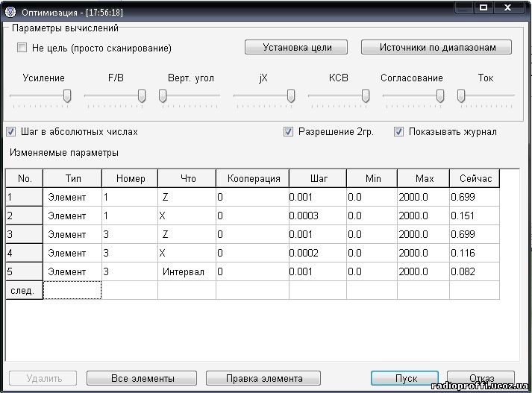The image size is (532, 393).
Task: Uncheck 'Разрешение 2гр.' checkbox
Action: click(288, 131)
